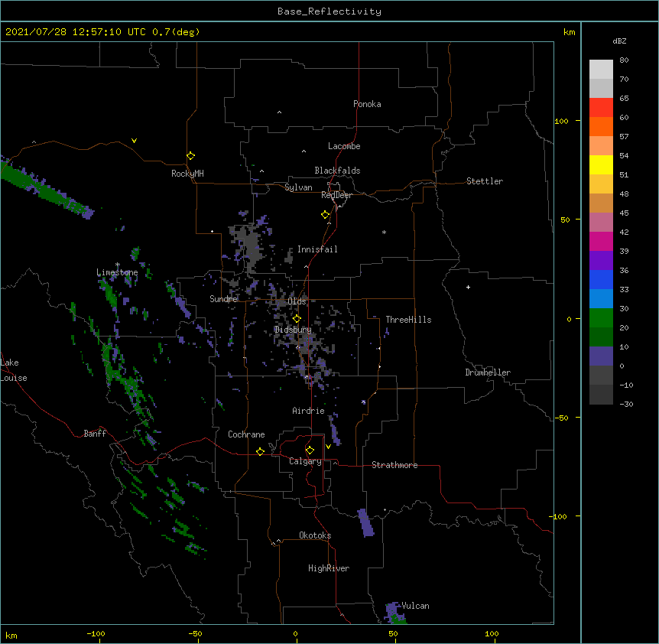Click the Lacombe city label
This screenshot has height=644, width=659.
coord(344,146)
